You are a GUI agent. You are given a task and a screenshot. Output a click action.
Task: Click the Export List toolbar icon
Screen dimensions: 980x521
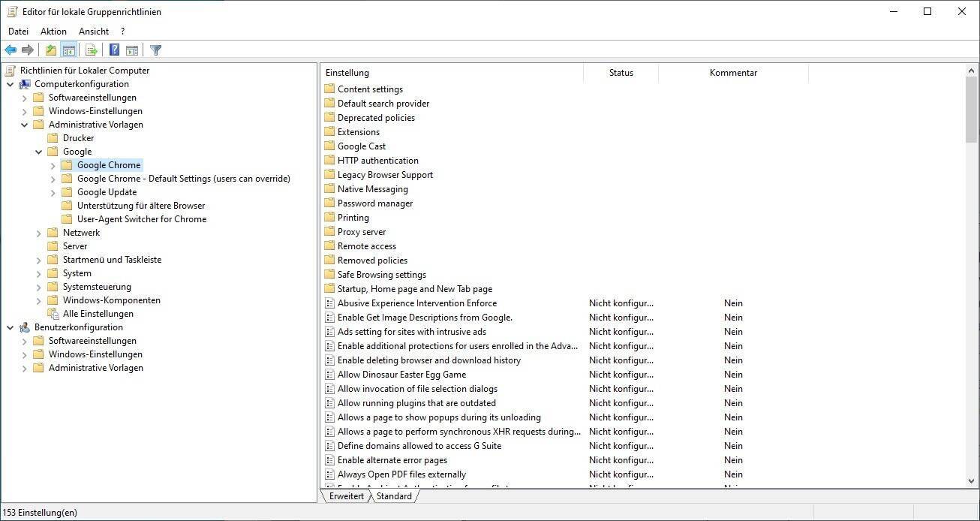(x=92, y=50)
